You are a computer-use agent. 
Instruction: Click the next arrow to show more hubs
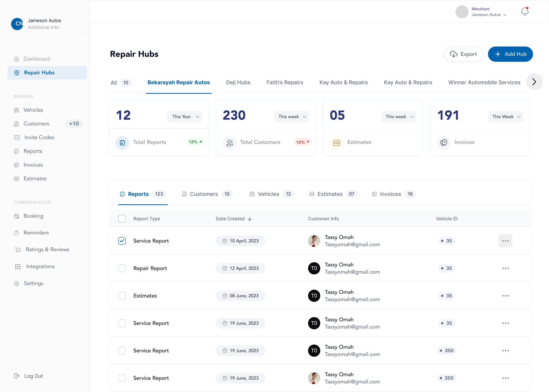click(534, 82)
